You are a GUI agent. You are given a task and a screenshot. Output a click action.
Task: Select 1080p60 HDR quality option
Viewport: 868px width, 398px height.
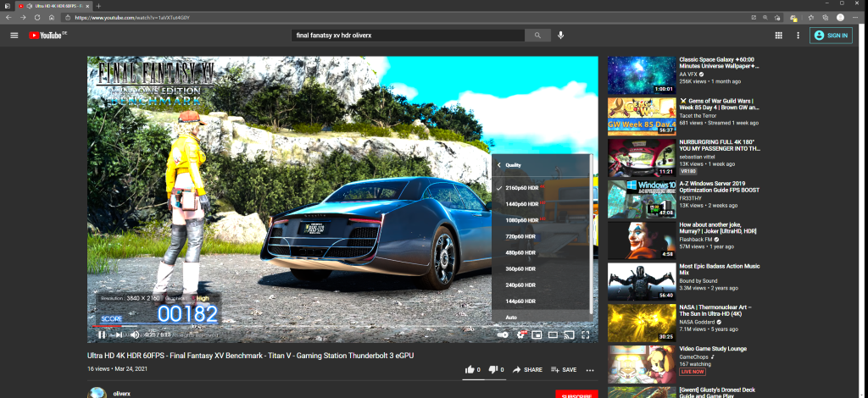(521, 220)
